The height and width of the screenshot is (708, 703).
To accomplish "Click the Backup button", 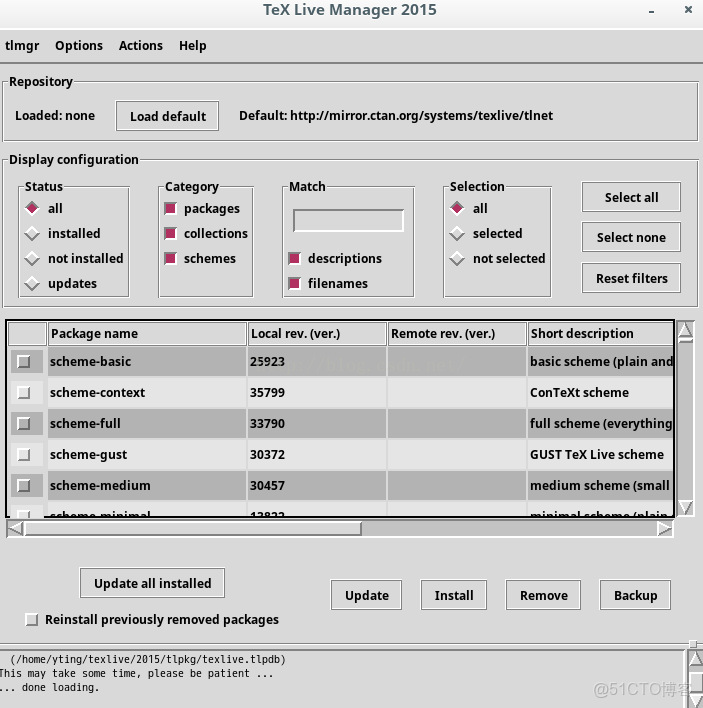I will pyautogui.click(x=635, y=596).
